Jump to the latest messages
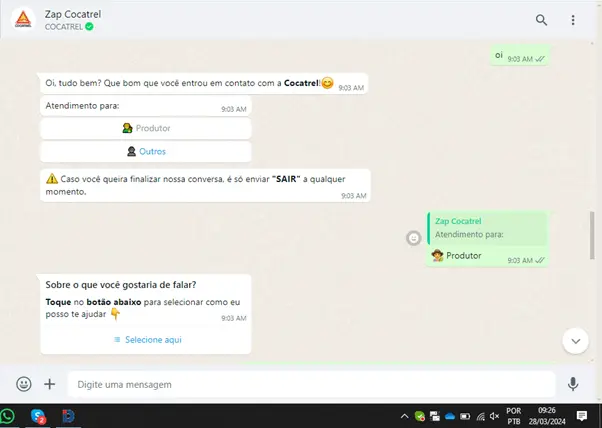602x428 pixels. point(576,341)
